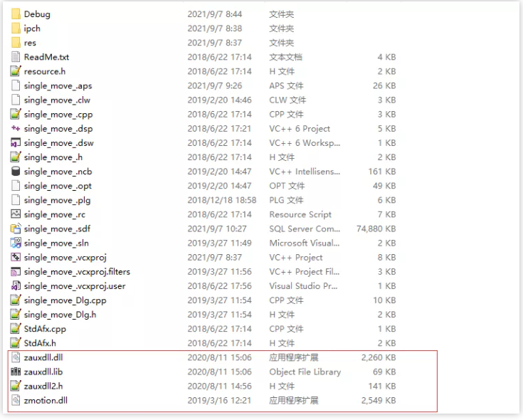Image resolution: width=523 pixels, height=420 pixels.
Task: Select the StdAfx.h file name
Action: (40, 343)
